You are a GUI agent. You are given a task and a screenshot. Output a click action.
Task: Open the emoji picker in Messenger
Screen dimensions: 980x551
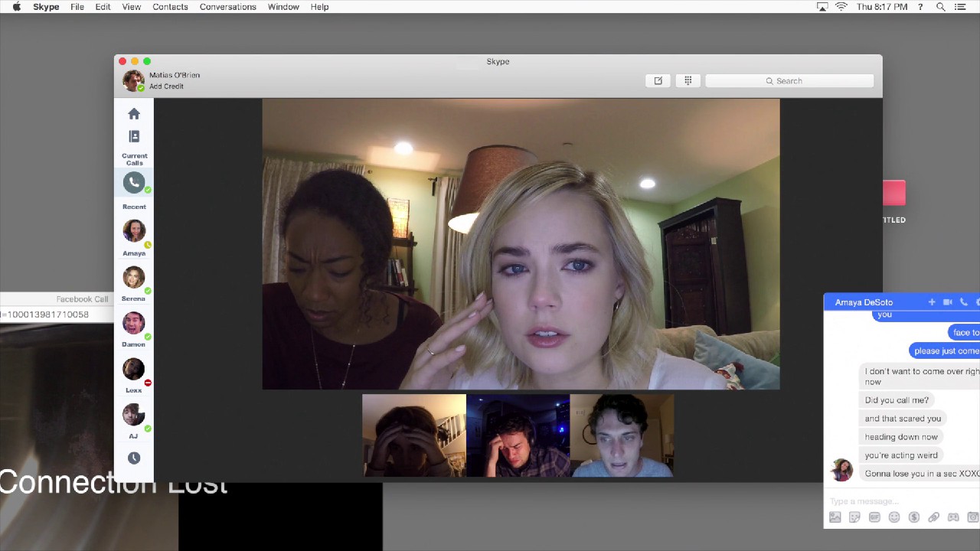(x=894, y=517)
